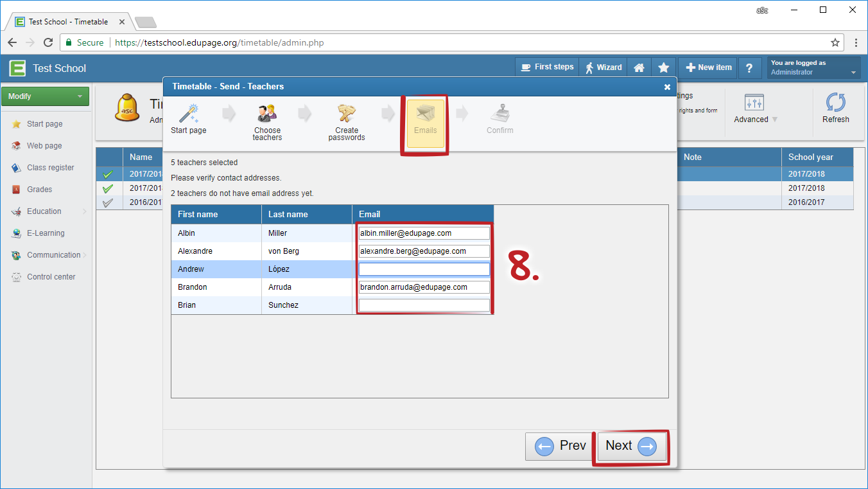Open the Advanced settings dropdown
Screen dimensions: 868x489
point(755,109)
